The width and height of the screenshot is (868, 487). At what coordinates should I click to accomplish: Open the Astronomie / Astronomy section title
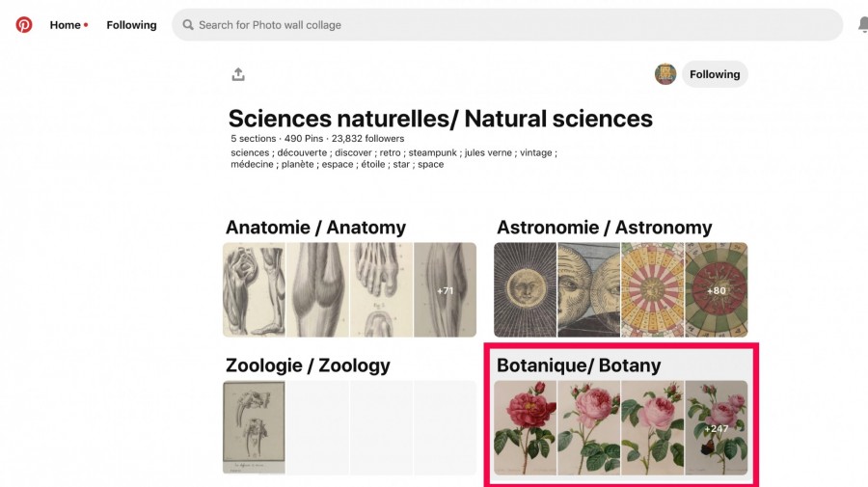point(604,228)
